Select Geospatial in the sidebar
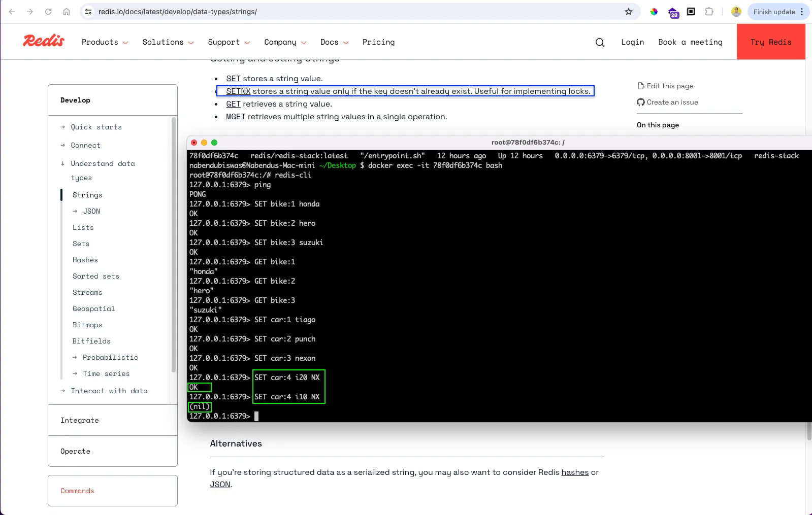Image resolution: width=812 pixels, height=515 pixels. [x=94, y=308]
